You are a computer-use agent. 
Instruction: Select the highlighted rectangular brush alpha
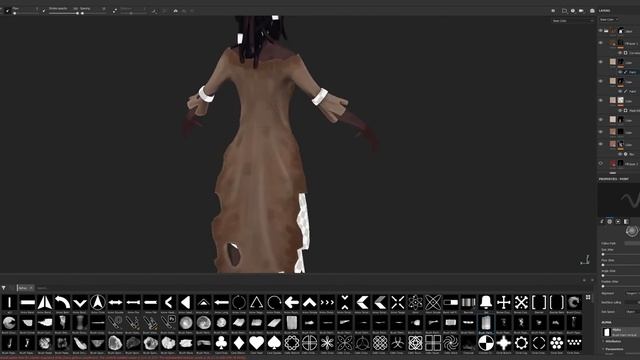click(x=486, y=323)
